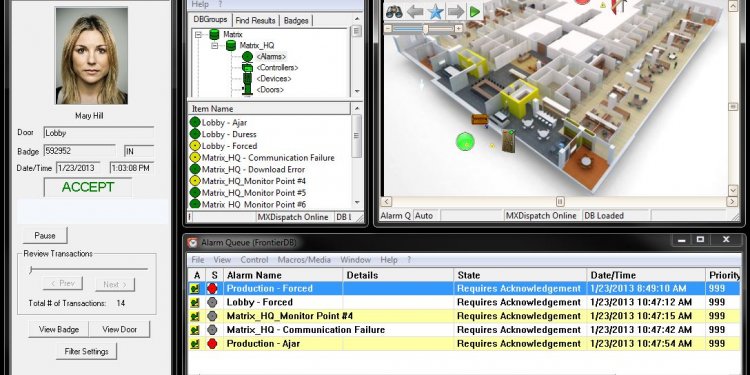Collapse the Matrix tree node

coord(199,34)
